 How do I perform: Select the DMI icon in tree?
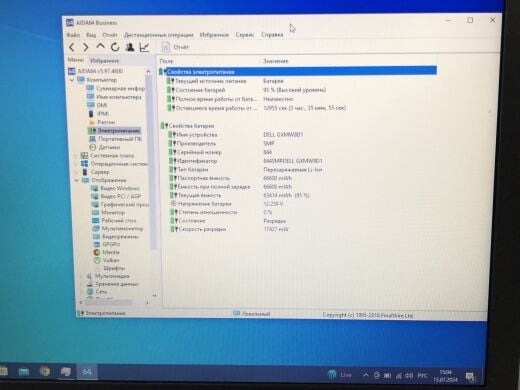click(91, 105)
